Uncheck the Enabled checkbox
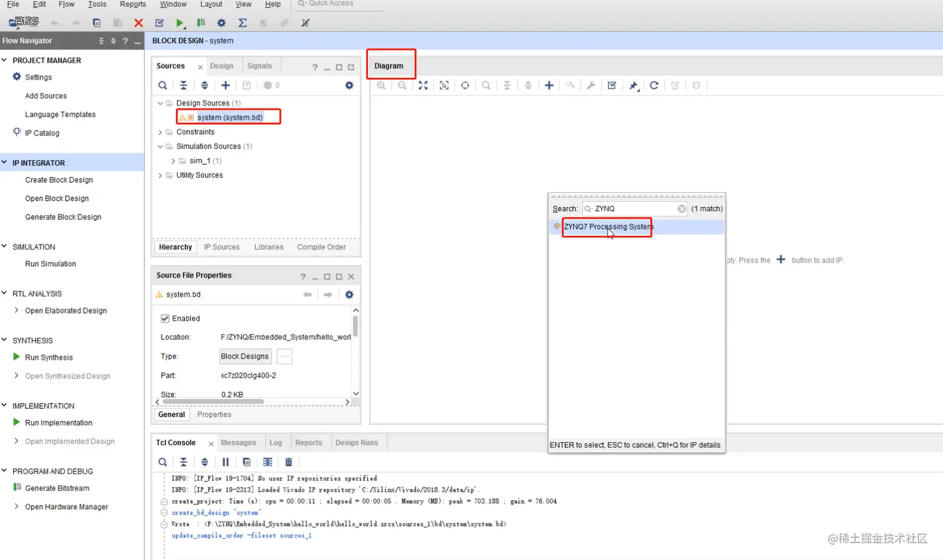This screenshot has width=943, height=560. click(165, 319)
